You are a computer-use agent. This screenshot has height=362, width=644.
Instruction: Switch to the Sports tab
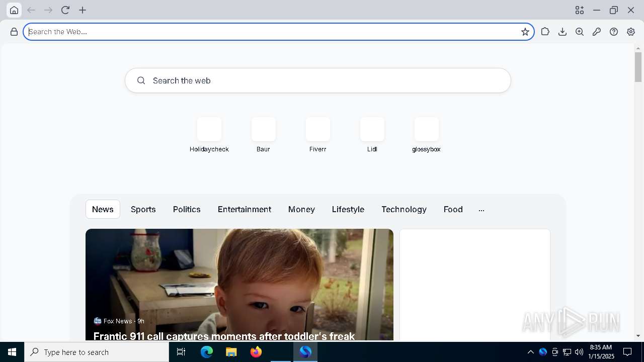pyautogui.click(x=143, y=209)
